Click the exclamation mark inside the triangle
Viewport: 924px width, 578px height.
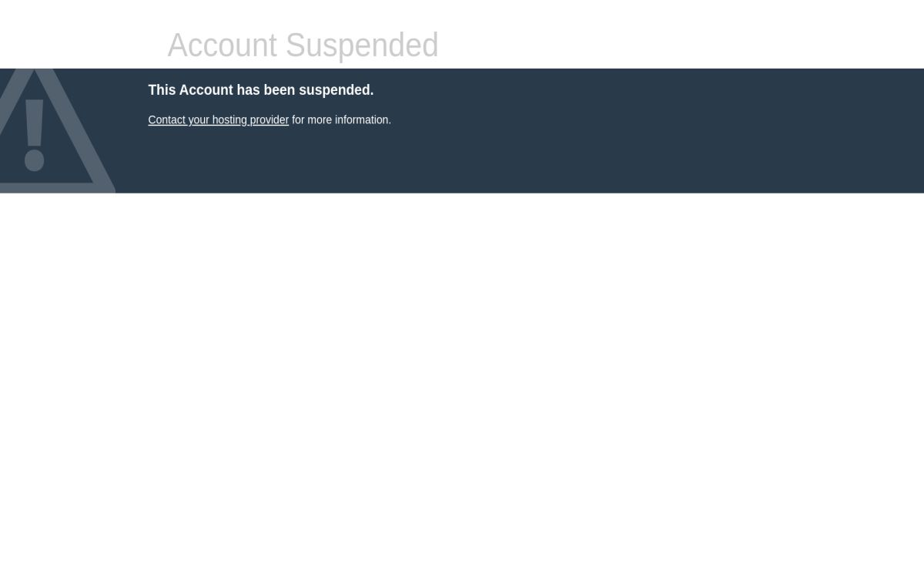pos(34,135)
